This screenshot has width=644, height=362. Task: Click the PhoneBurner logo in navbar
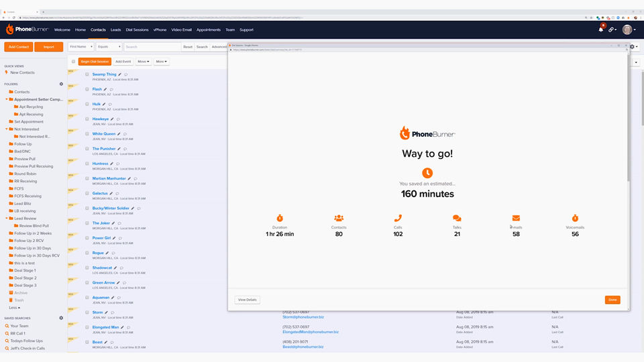click(27, 29)
